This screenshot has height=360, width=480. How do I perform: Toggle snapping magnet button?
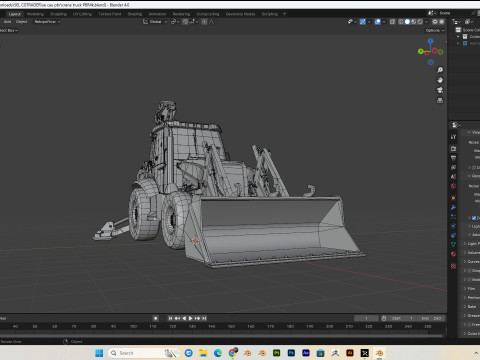185,22
